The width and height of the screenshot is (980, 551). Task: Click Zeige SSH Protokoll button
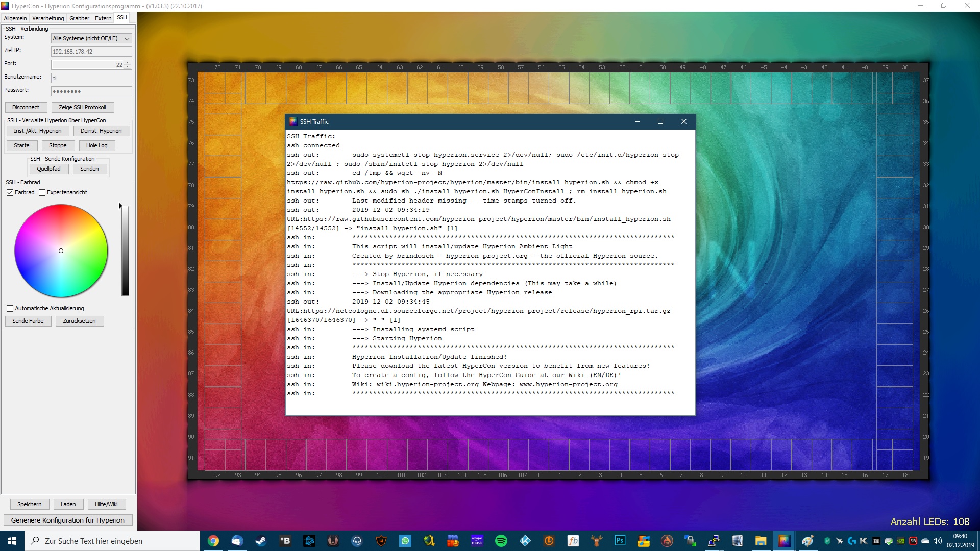(82, 107)
